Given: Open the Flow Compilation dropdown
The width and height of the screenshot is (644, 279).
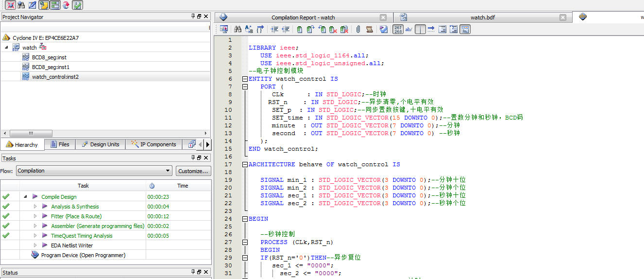Looking at the screenshot, I should point(94,171).
